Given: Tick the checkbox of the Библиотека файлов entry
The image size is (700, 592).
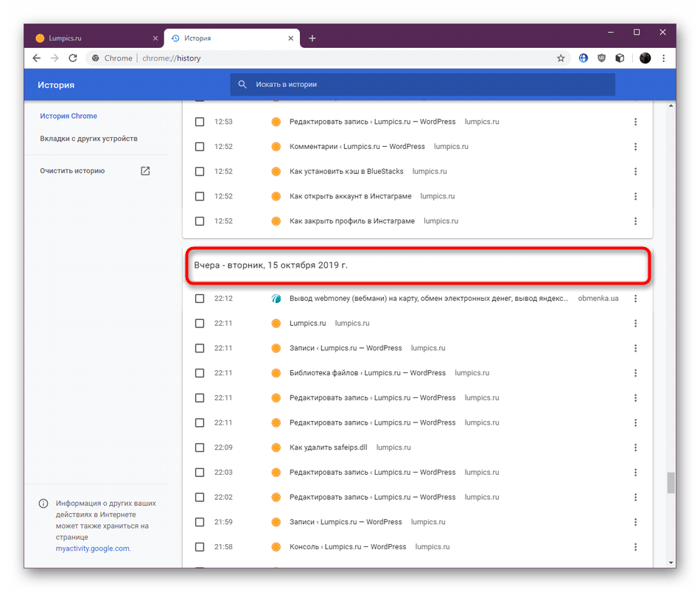Looking at the screenshot, I should point(200,373).
